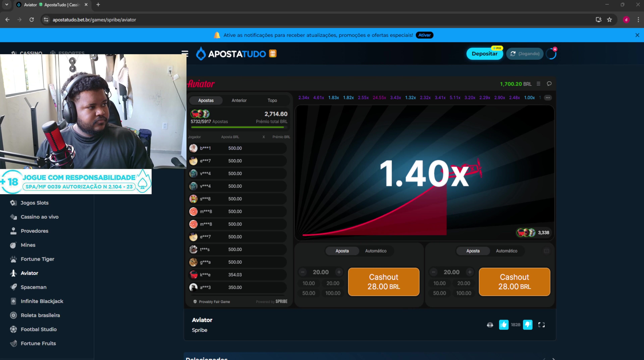This screenshot has height=360, width=644.
Task: Click the balance scale icon below game
Action: pos(490,325)
